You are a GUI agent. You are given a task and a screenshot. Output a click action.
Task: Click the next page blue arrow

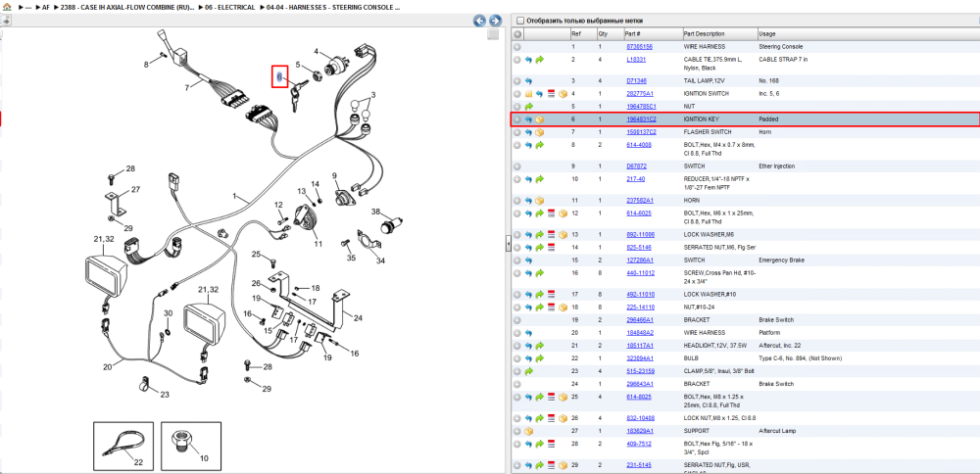494,21
